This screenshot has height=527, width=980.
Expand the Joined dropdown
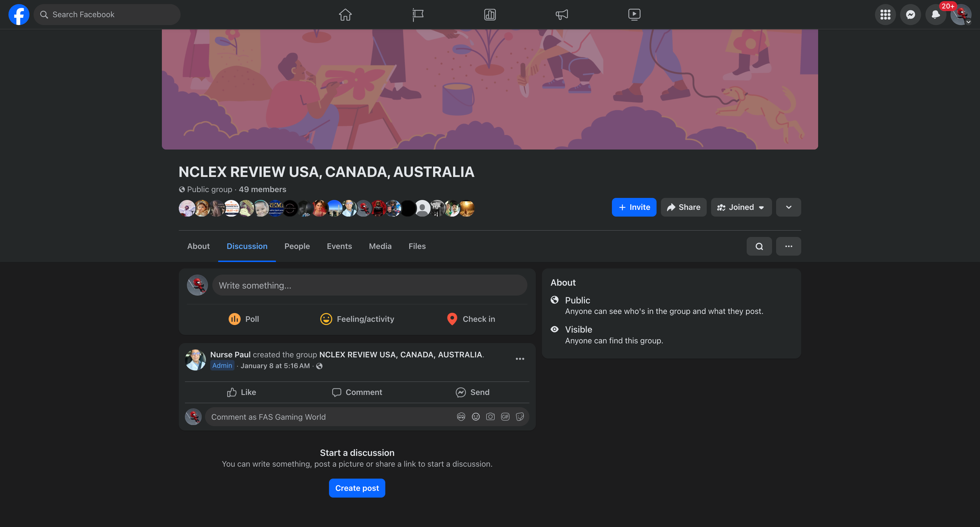click(741, 207)
